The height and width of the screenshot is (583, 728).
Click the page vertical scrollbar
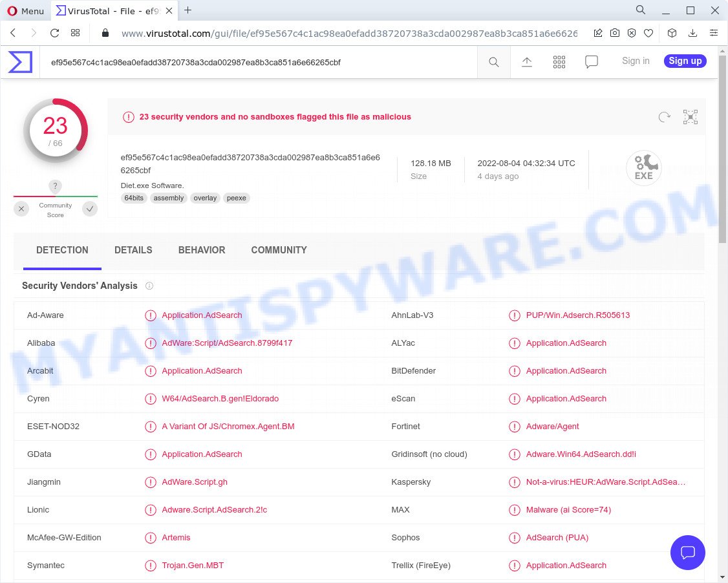point(722,149)
